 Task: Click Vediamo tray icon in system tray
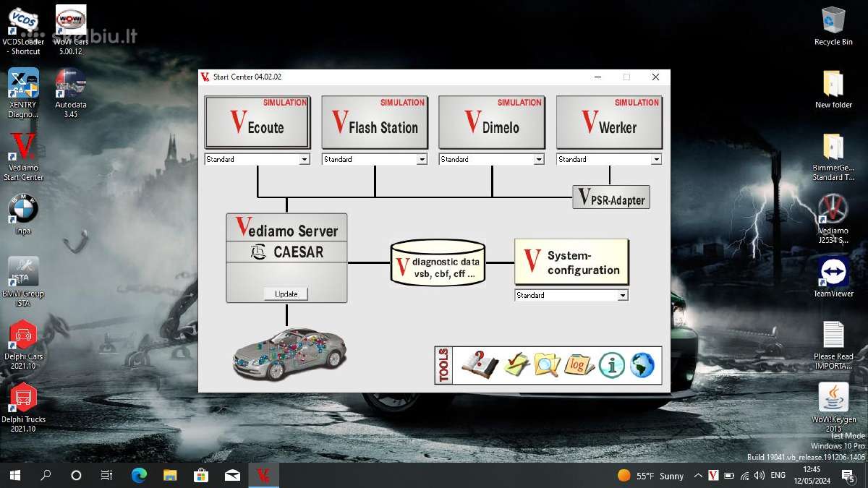click(712, 475)
